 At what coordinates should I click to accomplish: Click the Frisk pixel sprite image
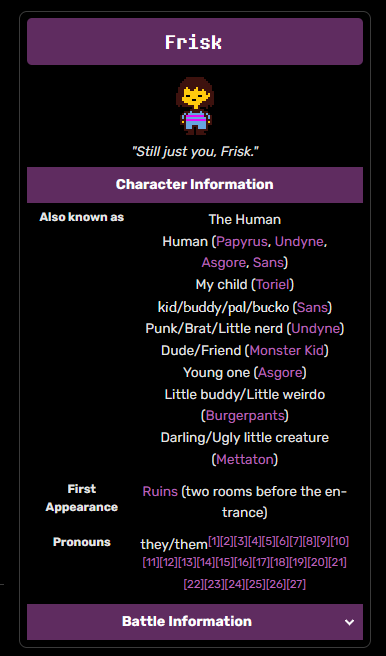(194, 106)
